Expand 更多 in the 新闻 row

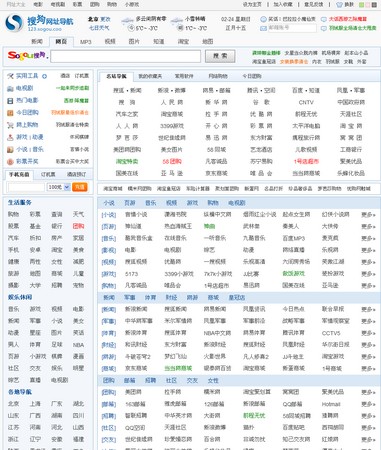coord(368,310)
